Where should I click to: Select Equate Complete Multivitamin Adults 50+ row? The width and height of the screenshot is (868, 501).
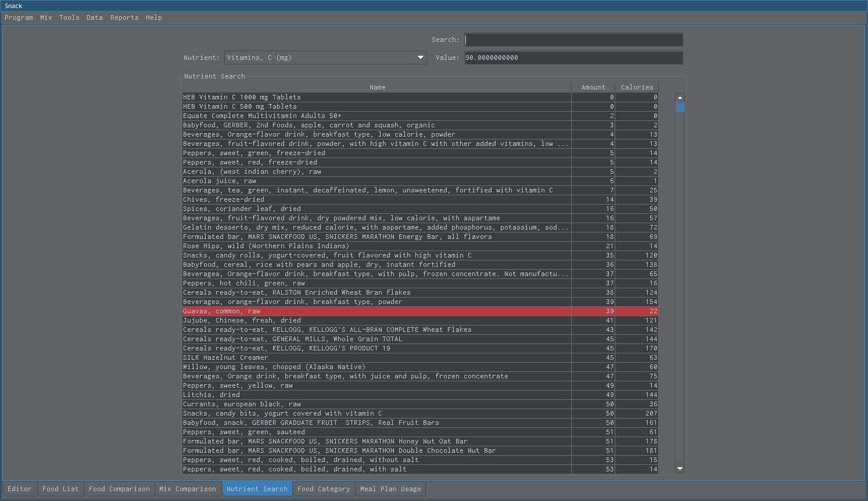[420, 116]
